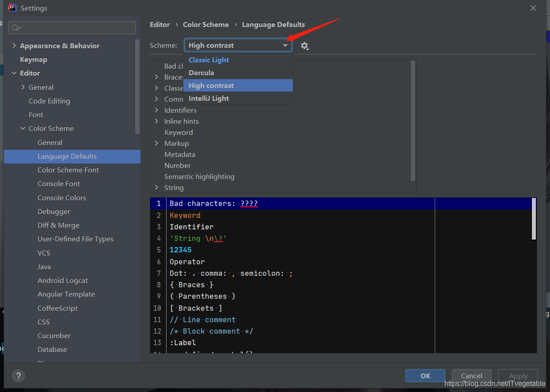Expand the Identifiers attribute group

pyautogui.click(x=156, y=110)
